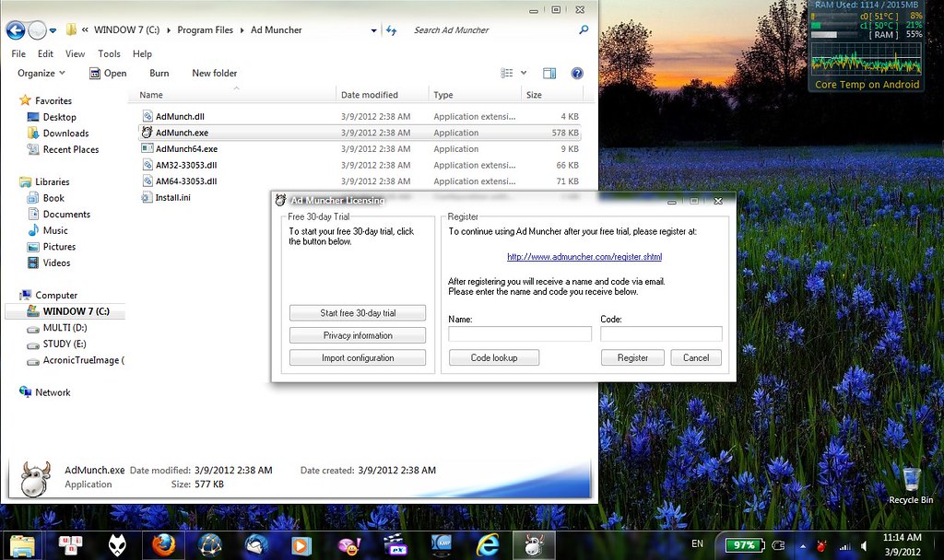Open the address bar history dropdown
This screenshot has height=560, width=944.
tap(374, 30)
